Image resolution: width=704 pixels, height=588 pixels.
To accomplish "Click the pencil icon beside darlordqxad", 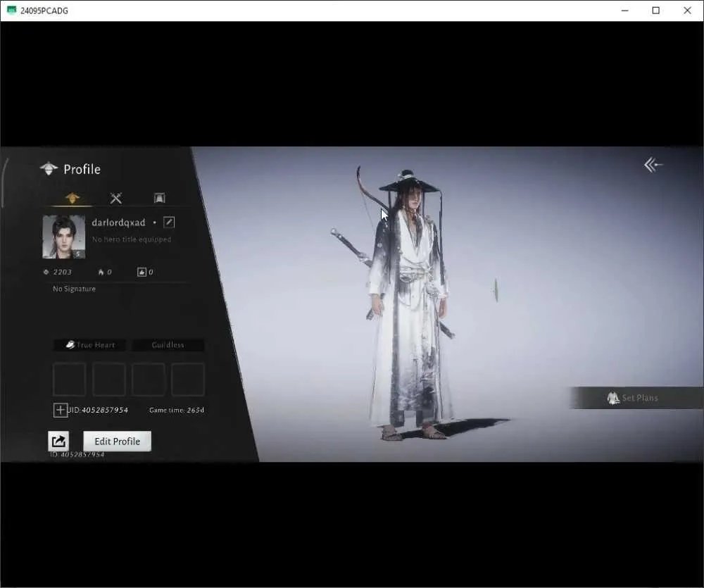I will pos(169,223).
